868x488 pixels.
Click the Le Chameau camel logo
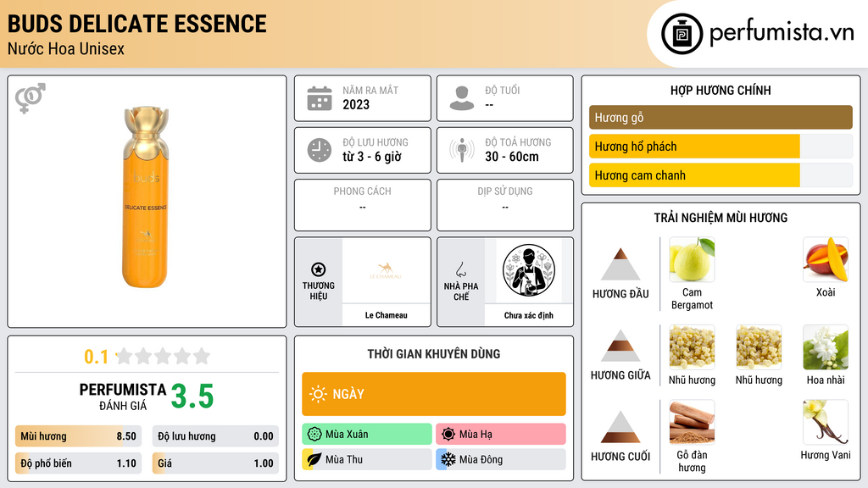pyautogui.click(x=386, y=270)
